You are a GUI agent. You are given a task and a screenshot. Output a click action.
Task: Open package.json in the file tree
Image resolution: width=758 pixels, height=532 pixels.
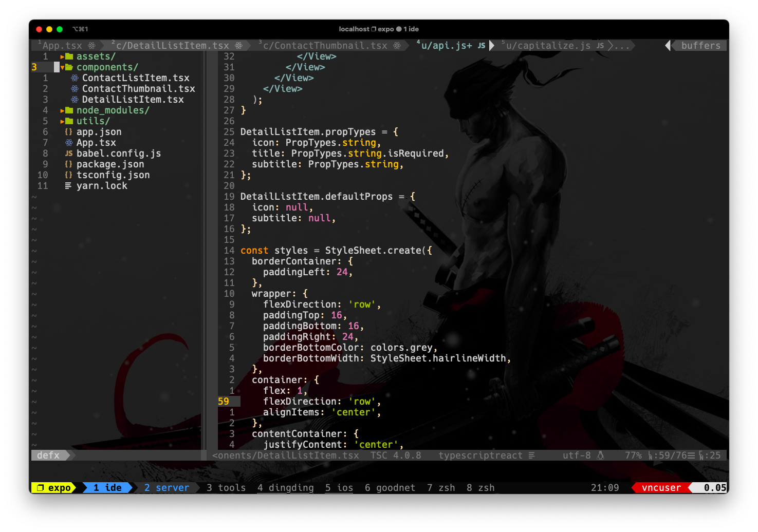[110, 164]
